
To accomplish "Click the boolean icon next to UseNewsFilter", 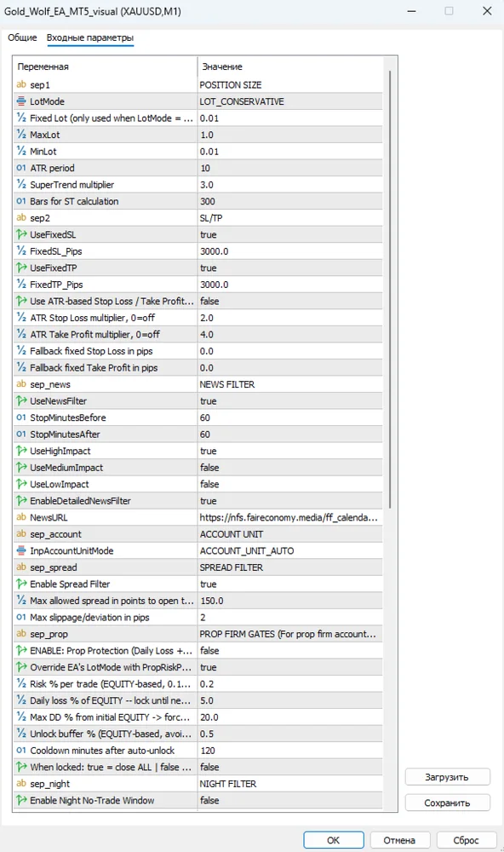I will pyautogui.click(x=21, y=400).
